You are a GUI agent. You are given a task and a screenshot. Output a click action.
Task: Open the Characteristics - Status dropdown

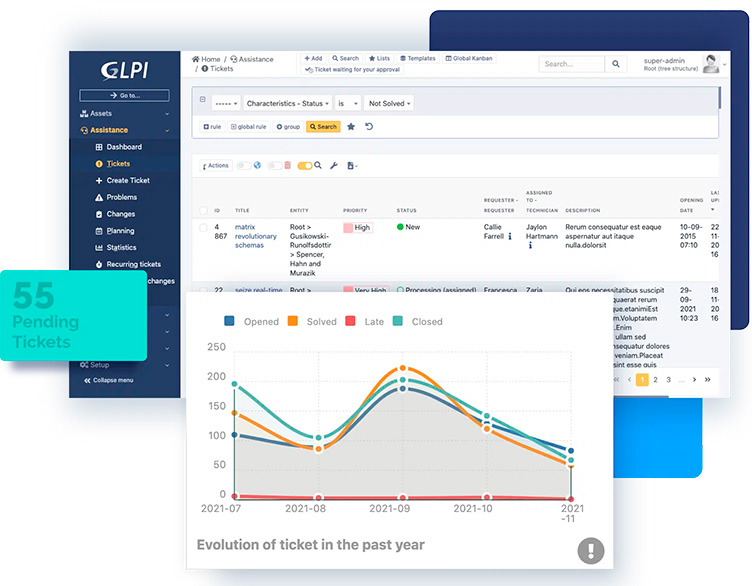287,103
